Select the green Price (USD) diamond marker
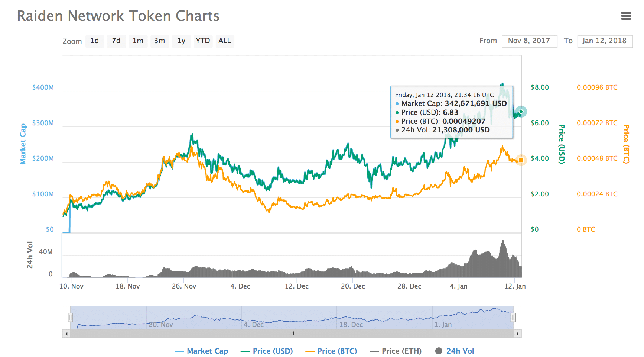The width and height of the screenshot is (644, 357). point(521,111)
